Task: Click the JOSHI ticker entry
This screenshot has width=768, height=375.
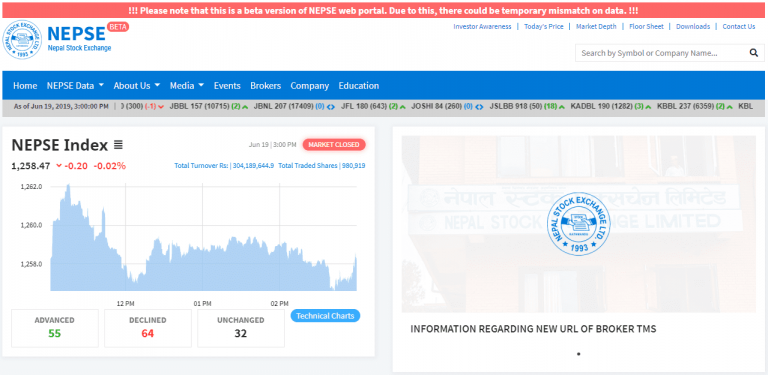Action: coord(447,106)
